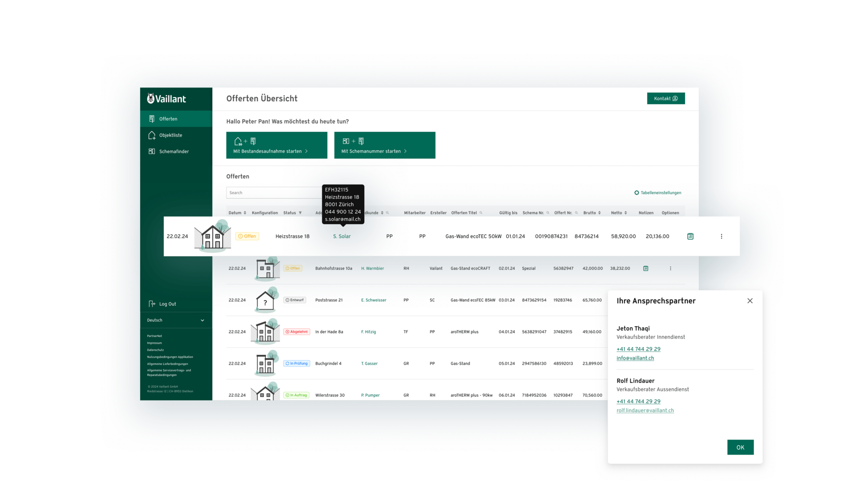Start with Schemanummer
This screenshot has width=868, height=488.
pyautogui.click(x=385, y=145)
